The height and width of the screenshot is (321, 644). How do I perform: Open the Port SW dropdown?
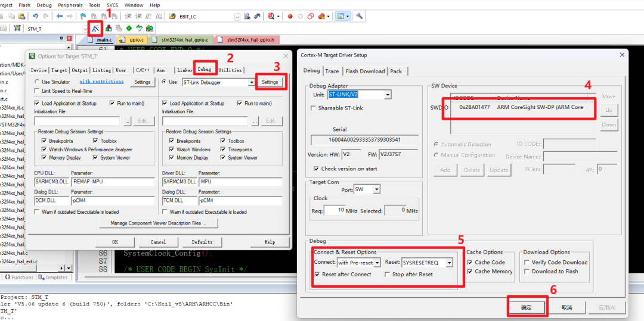[376, 189]
